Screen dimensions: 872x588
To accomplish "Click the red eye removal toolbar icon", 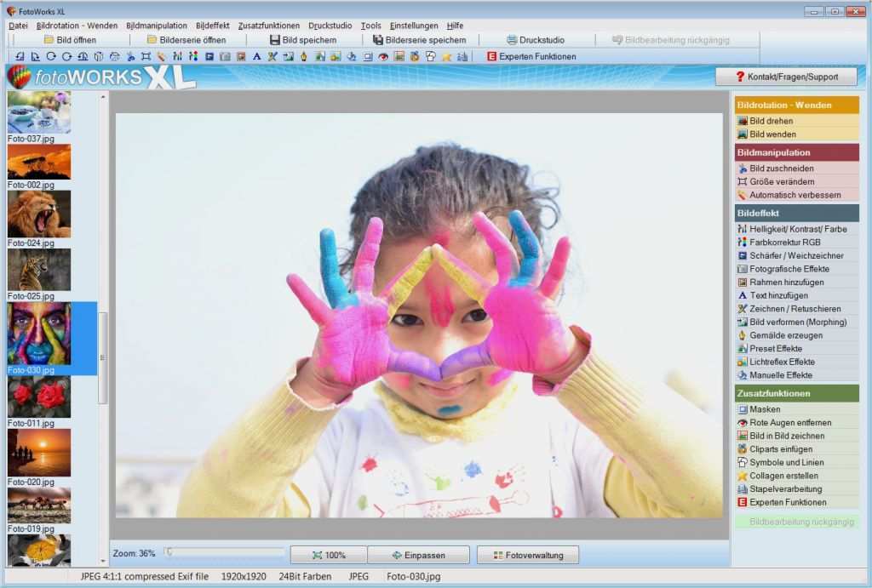I will pos(383,57).
